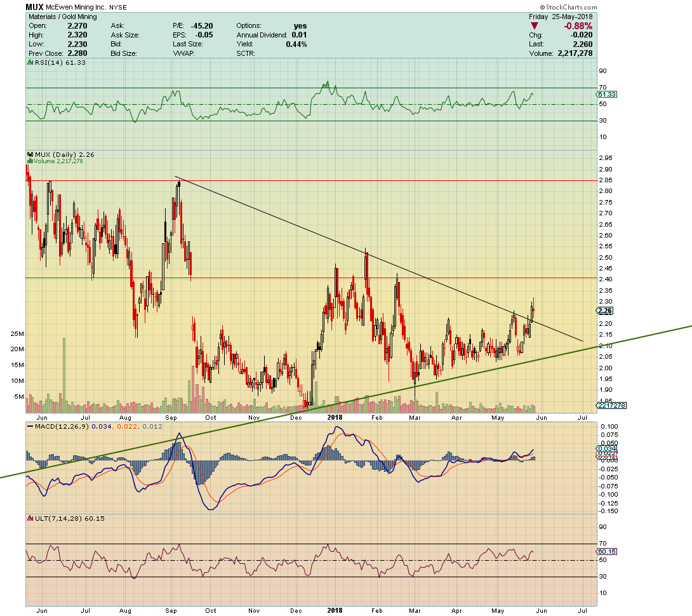Click the EPS value -0.05

coord(204,35)
